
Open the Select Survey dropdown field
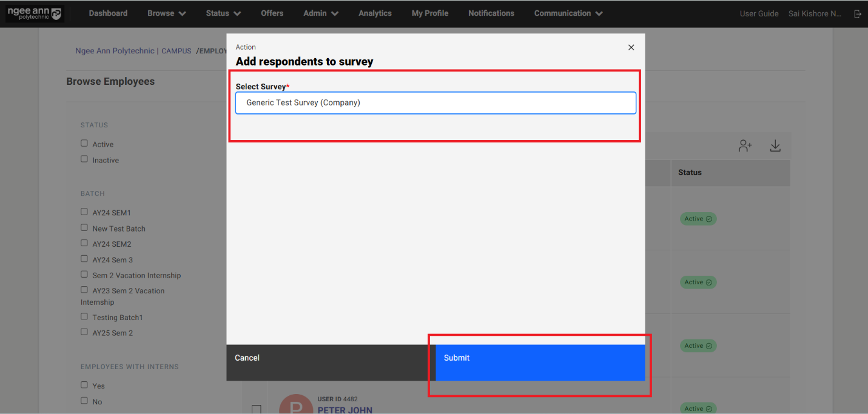pyautogui.click(x=435, y=103)
